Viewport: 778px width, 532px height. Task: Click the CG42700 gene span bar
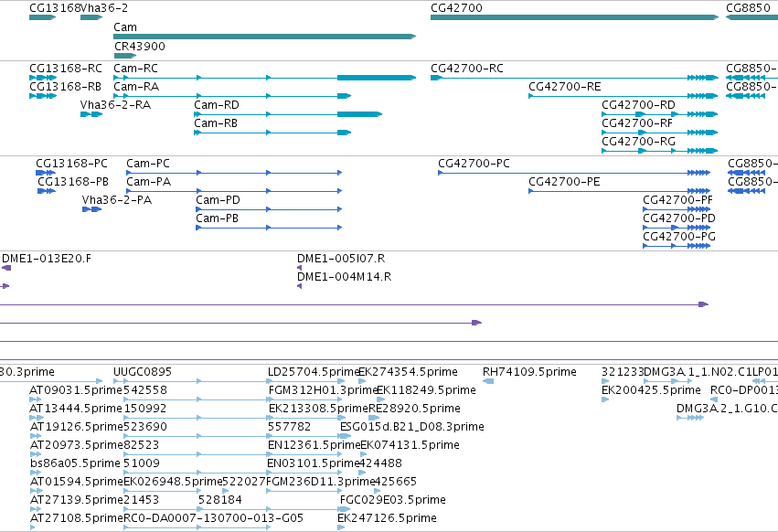pos(574,17)
